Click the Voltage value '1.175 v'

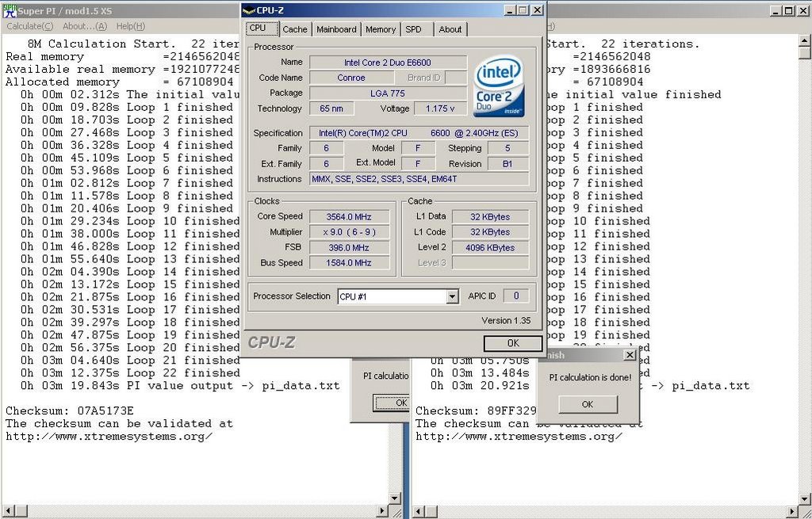439,109
